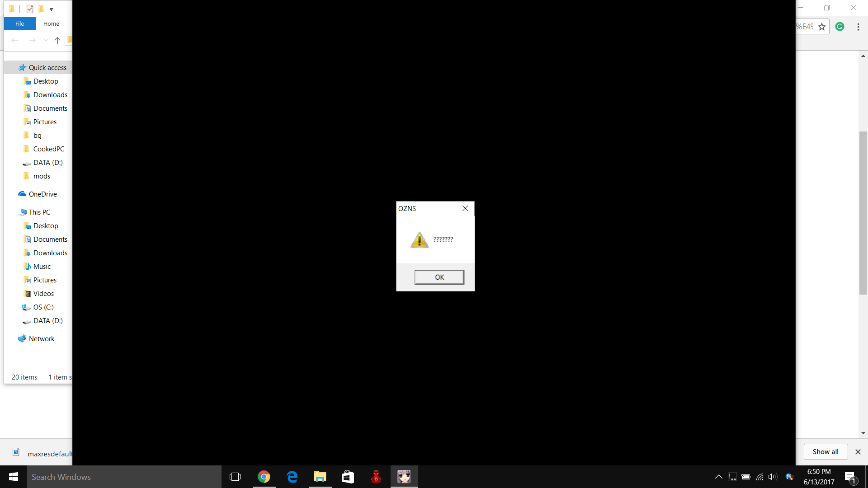Viewport: 868px width, 488px height.
Task: Open Windows Store from taskbar
Action: pos(348,477)
